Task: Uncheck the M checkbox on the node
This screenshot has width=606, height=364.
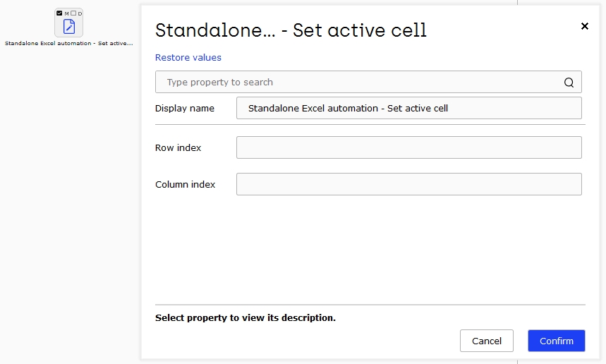Action: [x=59, y=13]
